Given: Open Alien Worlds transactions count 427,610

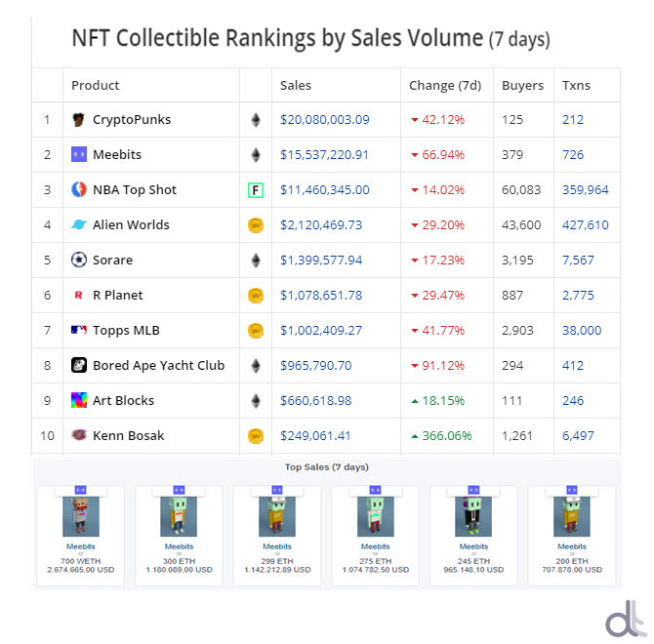Looking at the screenshot, I should (585, 224).
